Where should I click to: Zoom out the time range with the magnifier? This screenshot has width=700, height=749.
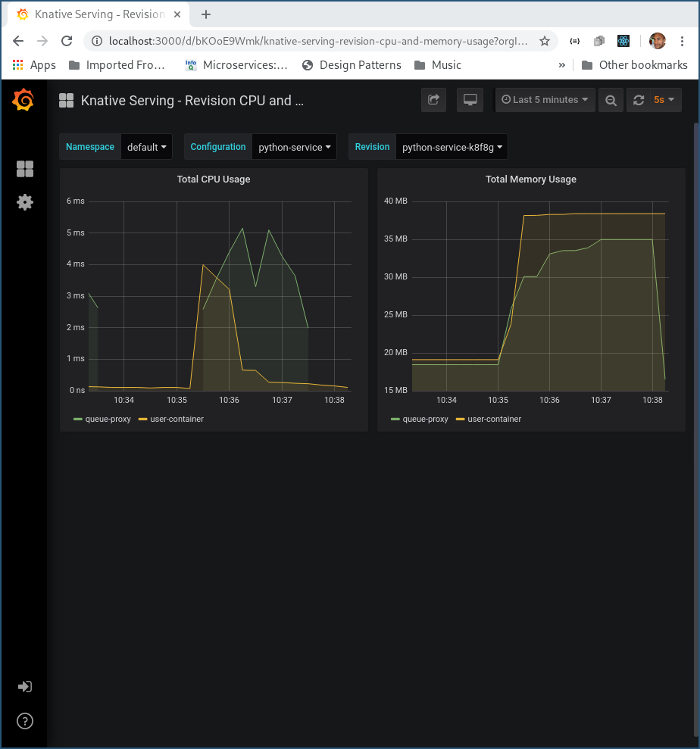click(x=611, y=100)
